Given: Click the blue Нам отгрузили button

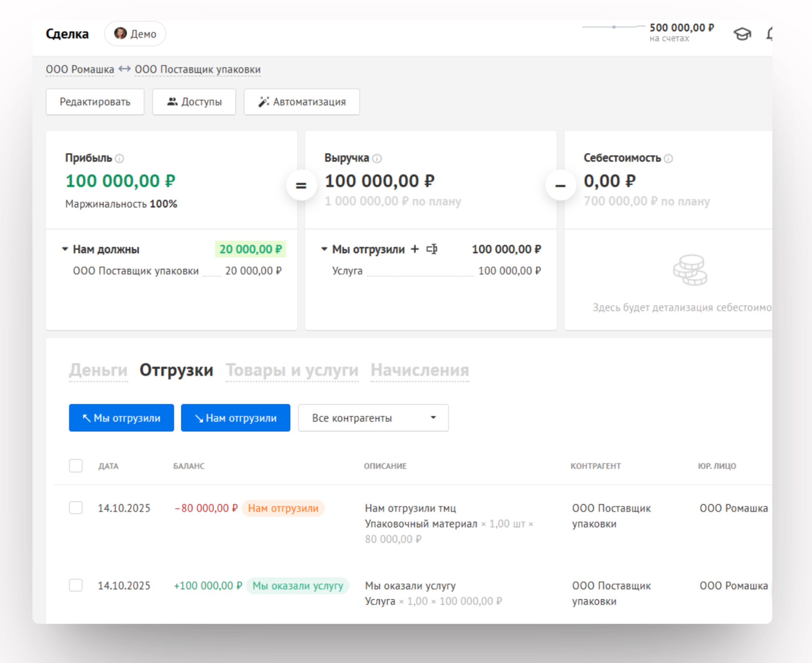Looking at the screenshot, I should (236, 418).
